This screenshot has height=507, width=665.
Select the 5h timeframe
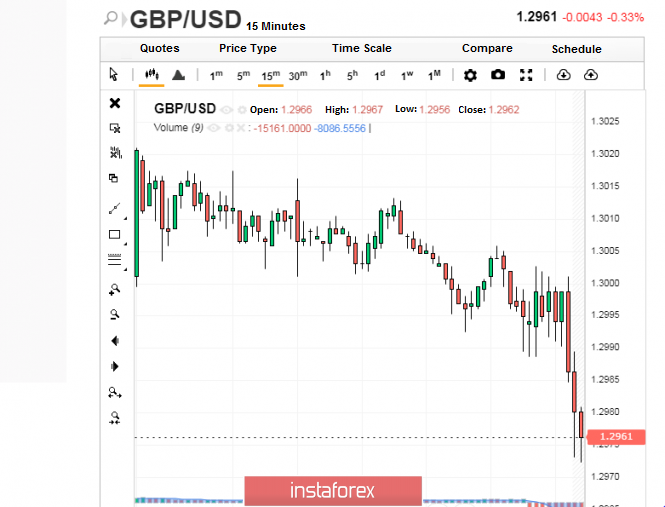point(352,76)
